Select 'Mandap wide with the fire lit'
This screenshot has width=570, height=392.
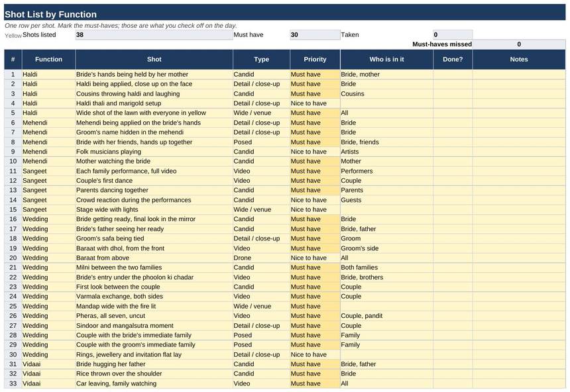click(154, 307)
